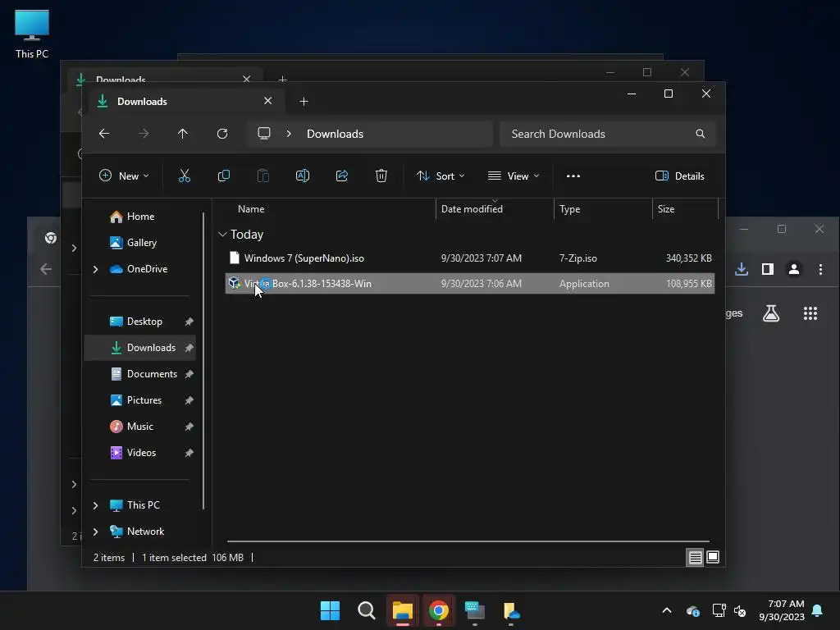Open Google Chrome from taskbar

439,610
